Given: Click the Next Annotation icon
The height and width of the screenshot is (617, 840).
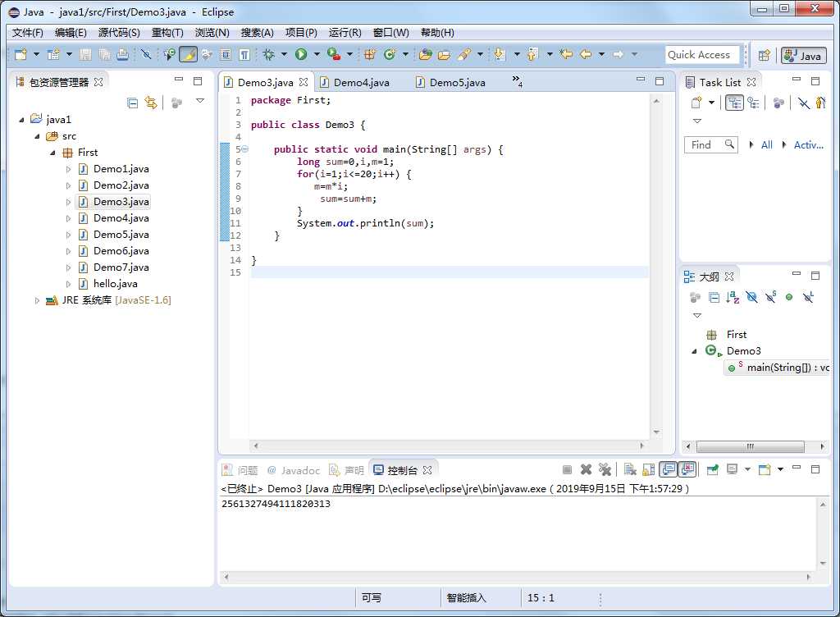Looking at the screenshot, I should tap(500, 54).
